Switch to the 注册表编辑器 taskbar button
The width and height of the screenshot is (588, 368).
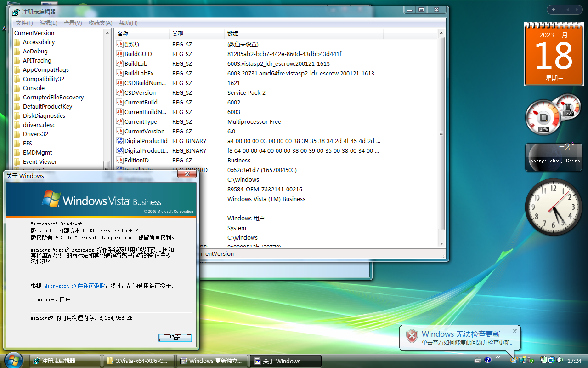click(65, 361)
